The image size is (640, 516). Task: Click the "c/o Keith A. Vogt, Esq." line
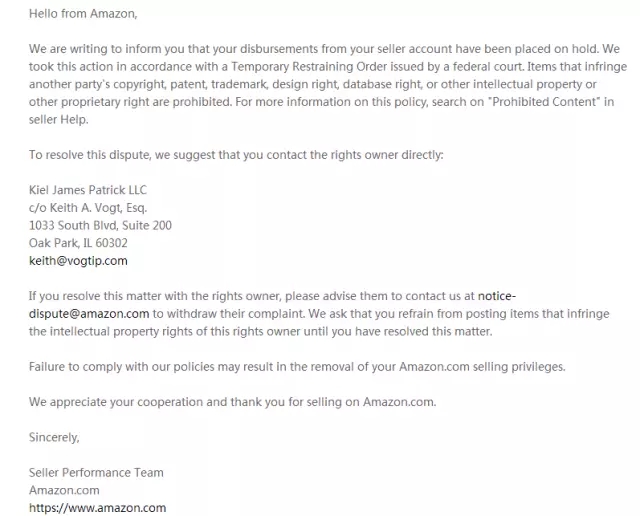coord(88,208)
